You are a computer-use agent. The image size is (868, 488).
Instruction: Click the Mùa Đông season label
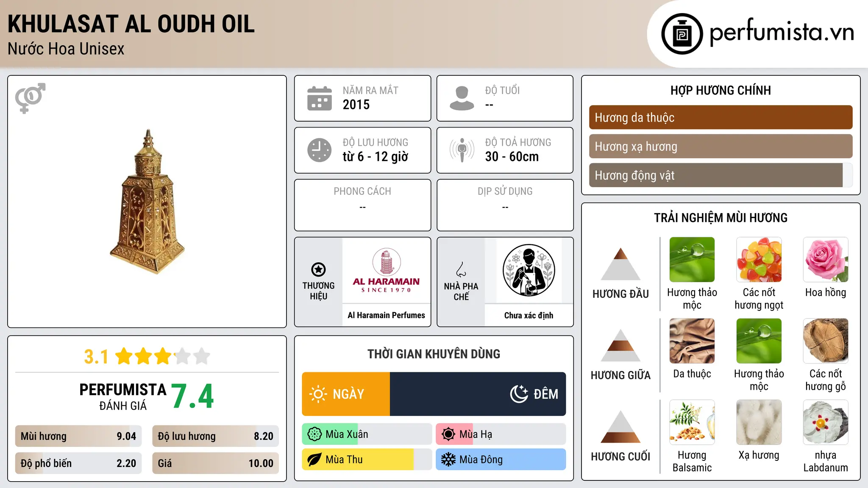tap(481, 460)
